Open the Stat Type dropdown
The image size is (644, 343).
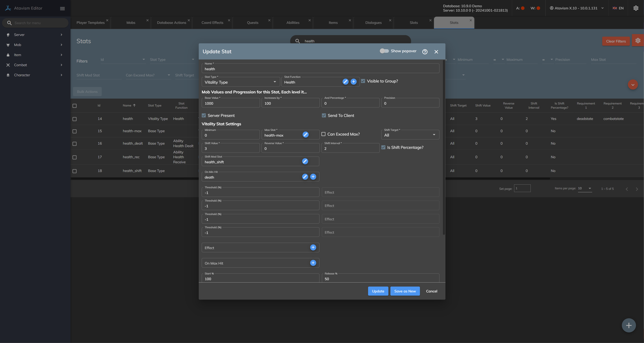pos(241,82)
